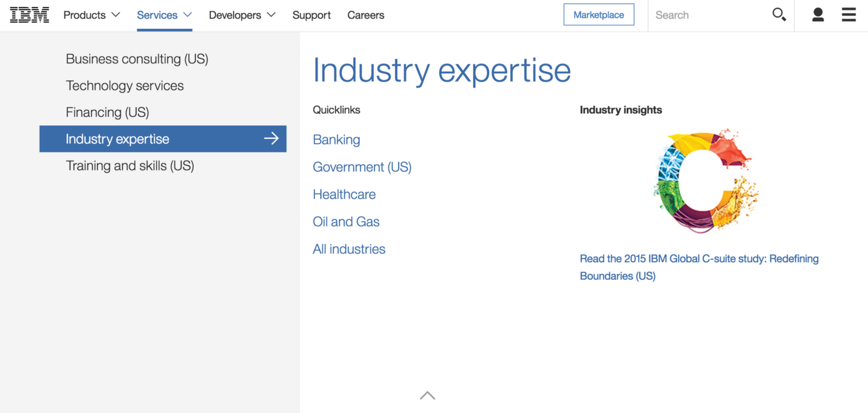Viewport: 868px width, 413px height.
Task: Open the Banking quicklink
Action: (x=336, y=140)
